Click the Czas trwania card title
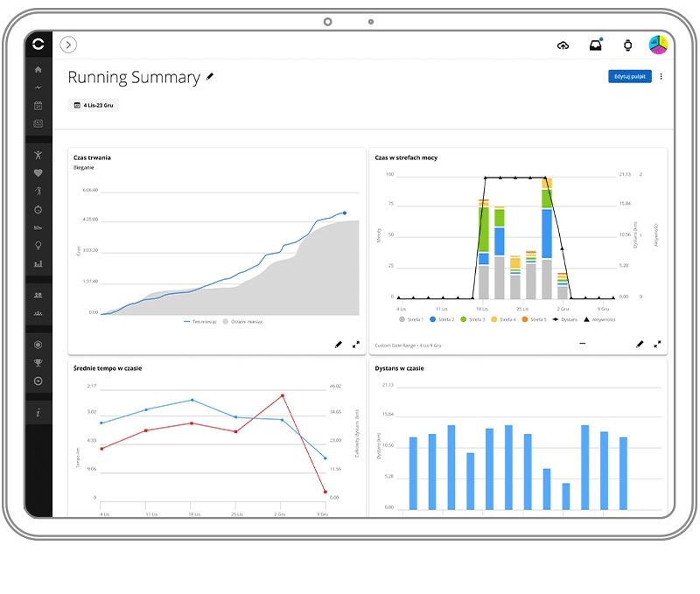This screenshot has width=700, height=594. pyautogui.click(x=92, y=157)
